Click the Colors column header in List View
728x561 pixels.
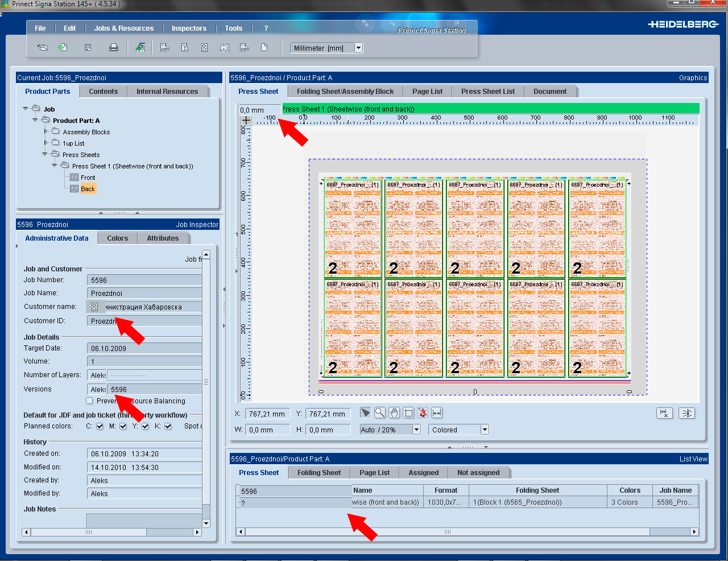click(630, 490)
